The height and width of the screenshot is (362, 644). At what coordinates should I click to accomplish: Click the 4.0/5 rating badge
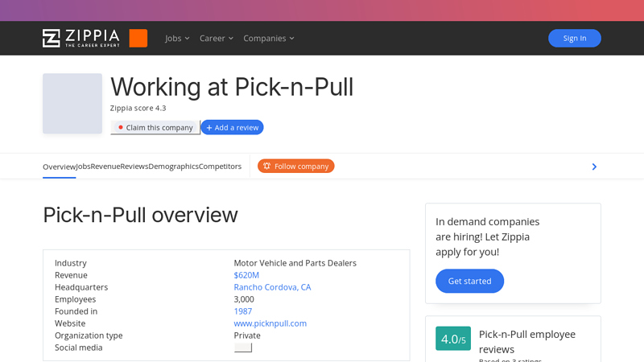click(453, 339)
